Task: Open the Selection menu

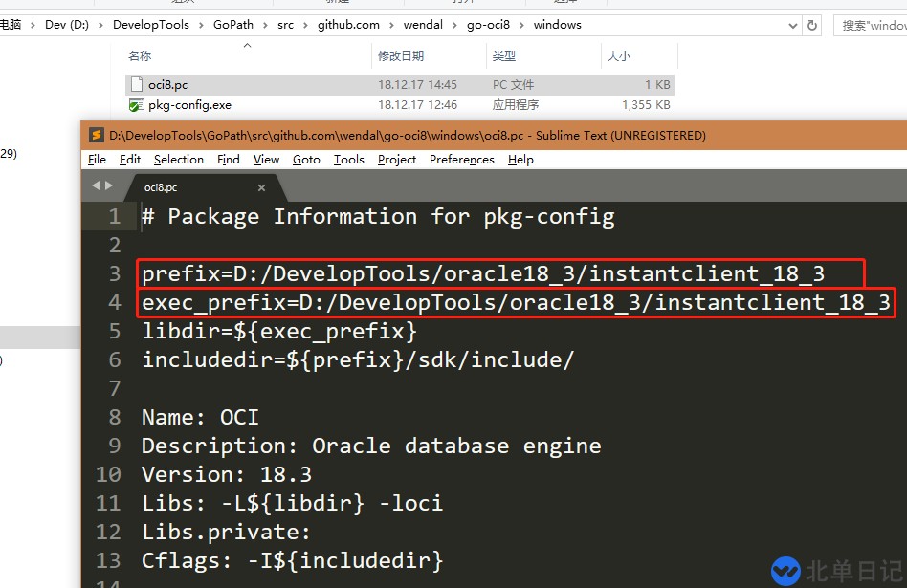Action: pos(178,160)
